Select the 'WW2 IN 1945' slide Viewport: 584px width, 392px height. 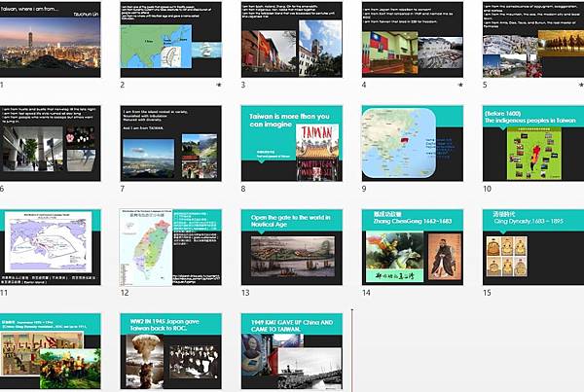click(171, 351)
